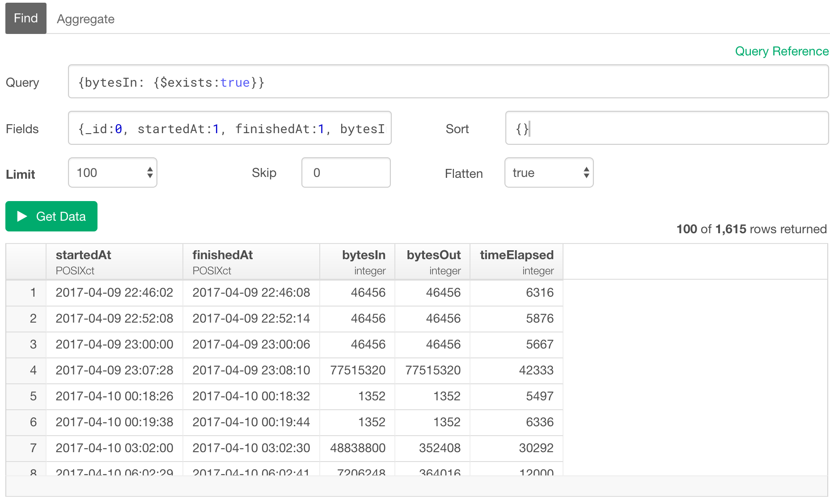This screenshot has width=830, height=504.
Task: Click startedAt cell 2017-04-10 00:18:26
Action: coord(114,396)
